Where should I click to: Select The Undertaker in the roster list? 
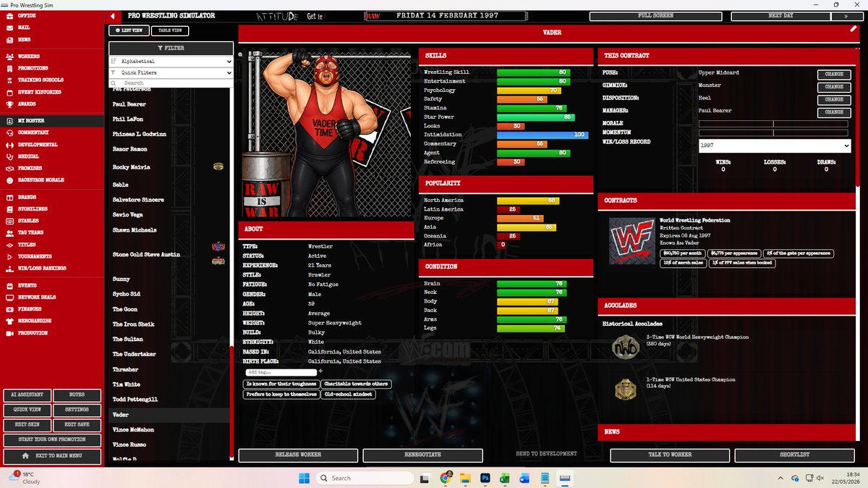135,354
